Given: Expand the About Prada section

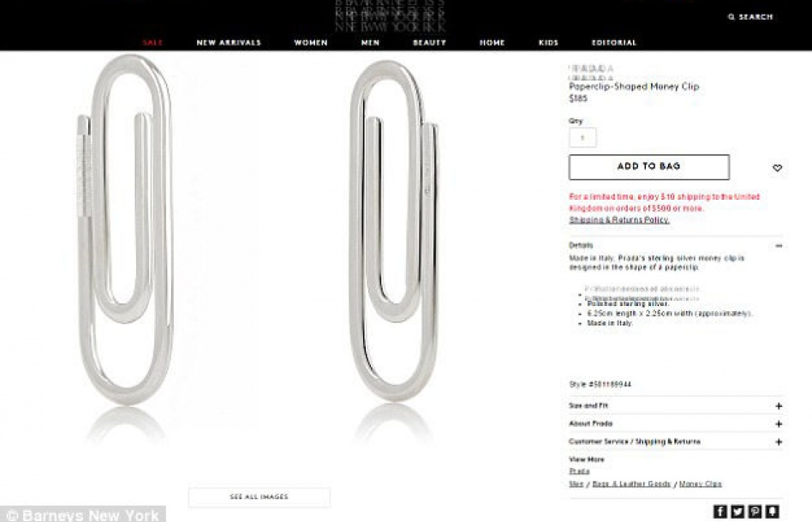Looking at the screenshot, I should pyautogui.click(x=779, y=424).
